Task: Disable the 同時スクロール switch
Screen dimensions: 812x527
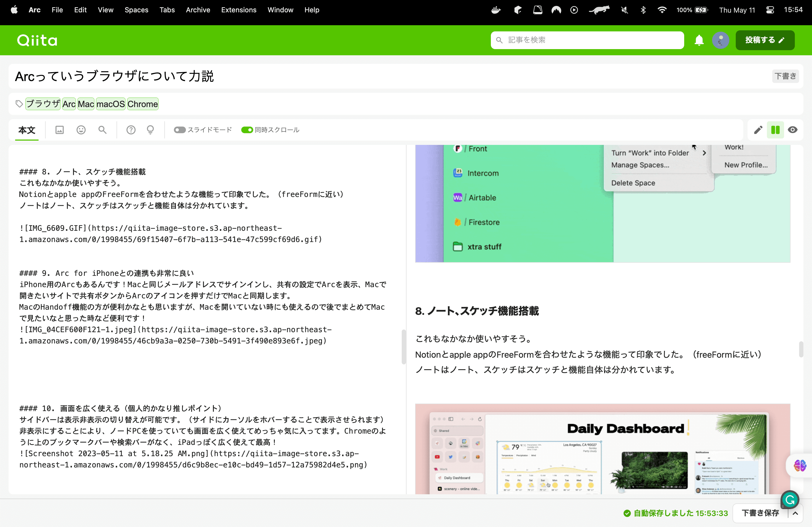Action: pos(247,130)
